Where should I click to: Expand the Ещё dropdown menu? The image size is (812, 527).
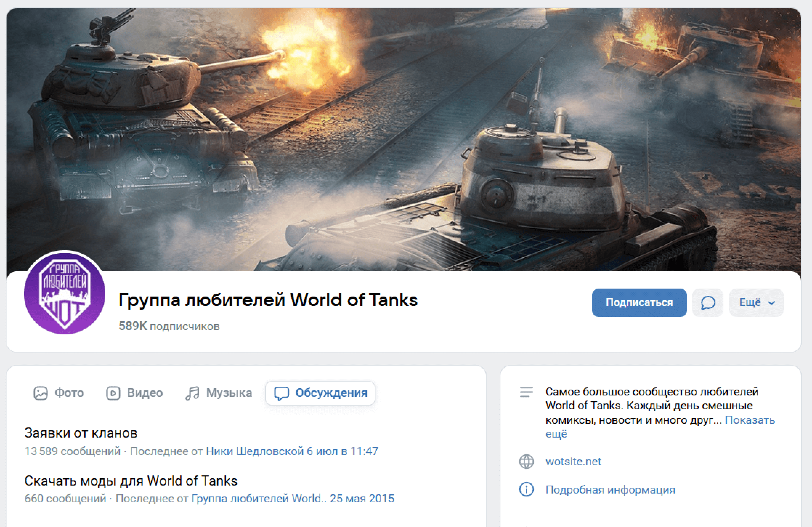756,303
